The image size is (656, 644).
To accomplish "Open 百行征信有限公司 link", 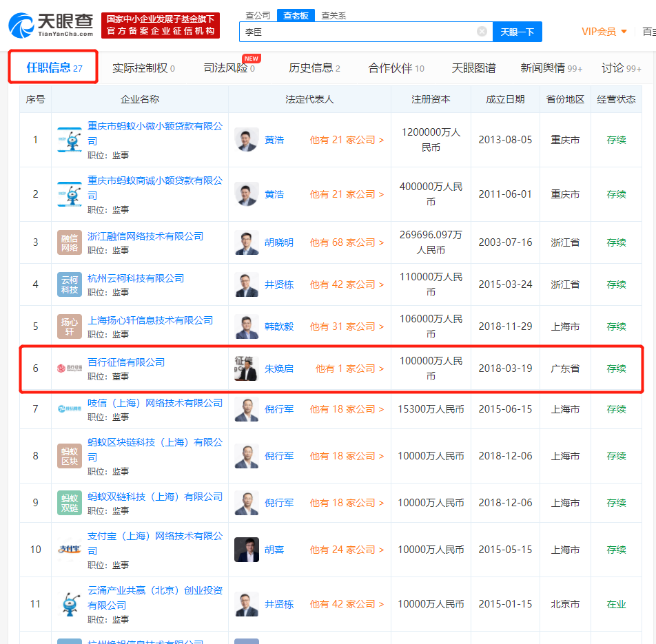I will [x=126, y=362].
